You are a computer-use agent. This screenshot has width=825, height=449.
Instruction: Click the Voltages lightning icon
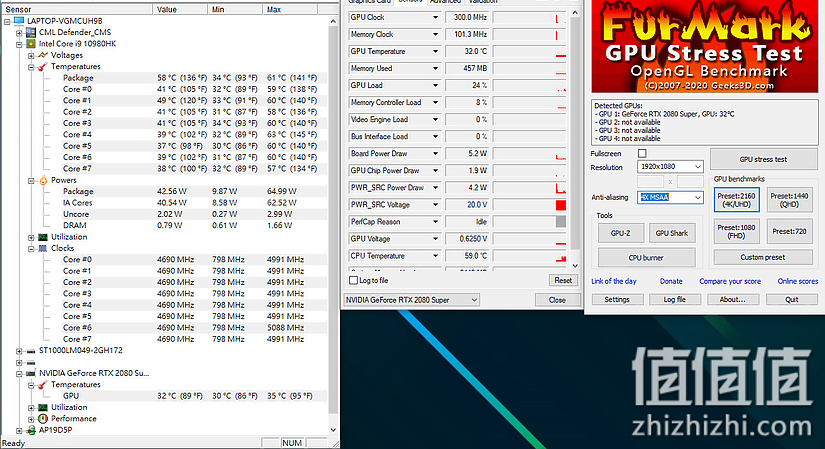(x=43, y=55)
